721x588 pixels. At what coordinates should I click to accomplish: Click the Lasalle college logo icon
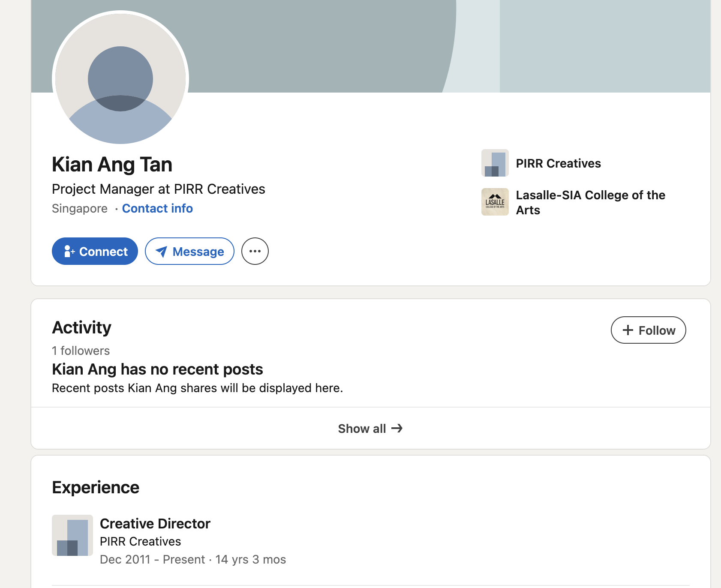point(495,202)
